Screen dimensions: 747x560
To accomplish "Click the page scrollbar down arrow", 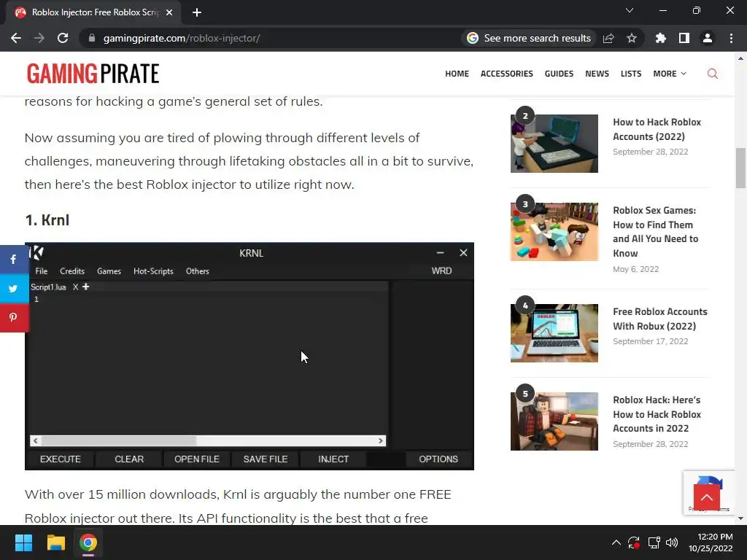I will coord(740,518).
